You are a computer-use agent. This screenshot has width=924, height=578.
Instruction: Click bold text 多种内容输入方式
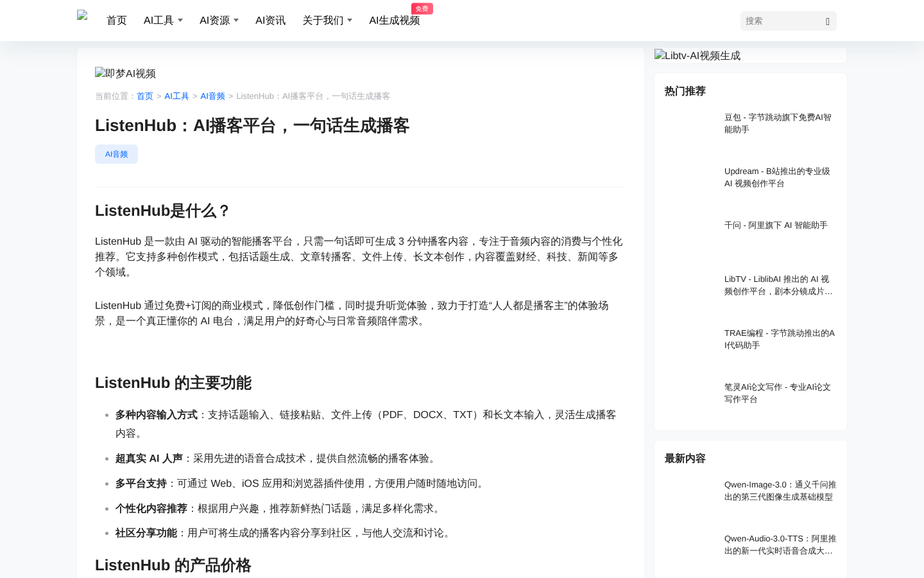coord(157,415)
